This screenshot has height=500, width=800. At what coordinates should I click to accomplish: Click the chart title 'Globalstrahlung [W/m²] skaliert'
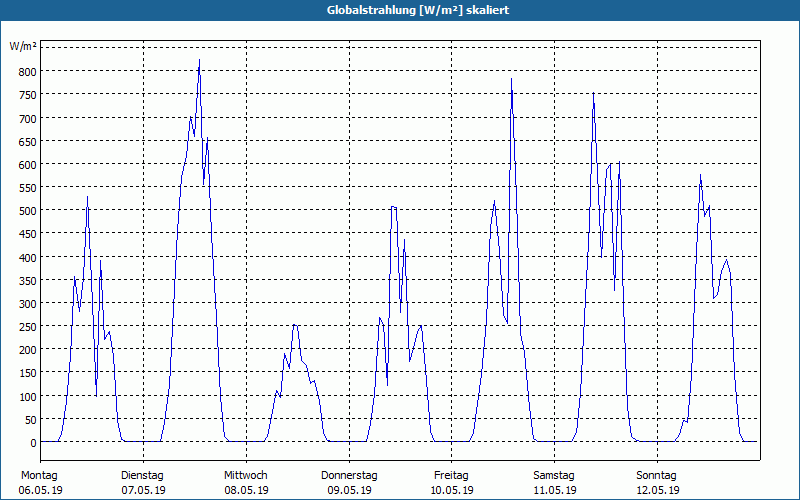tap(418, 10)
